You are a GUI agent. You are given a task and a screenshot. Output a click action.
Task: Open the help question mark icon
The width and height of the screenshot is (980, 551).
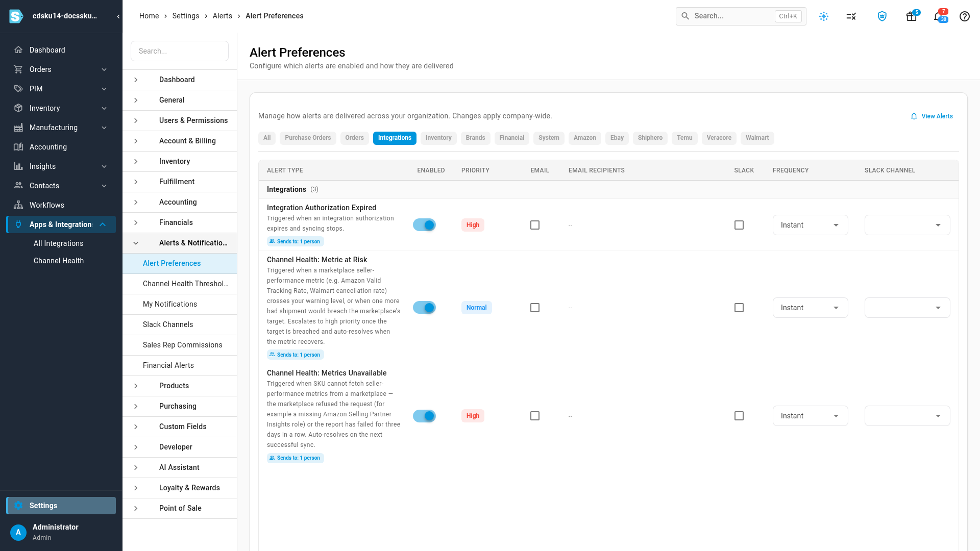click(965, 16)
